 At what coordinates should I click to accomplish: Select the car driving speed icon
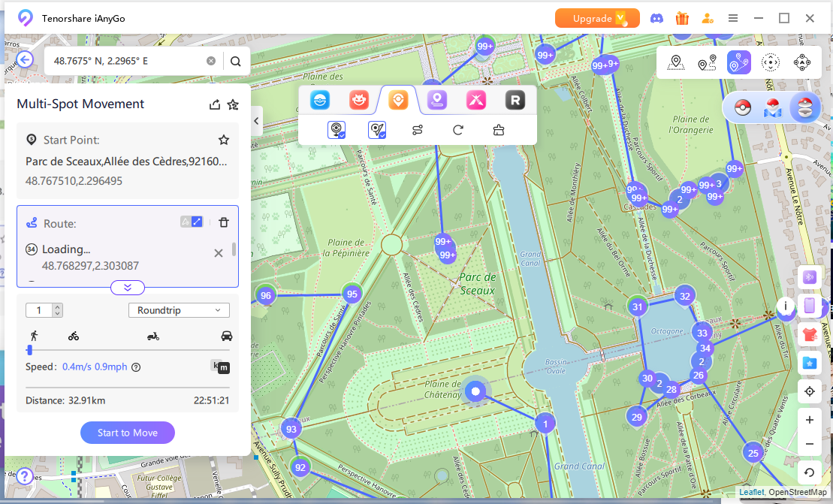226,337
